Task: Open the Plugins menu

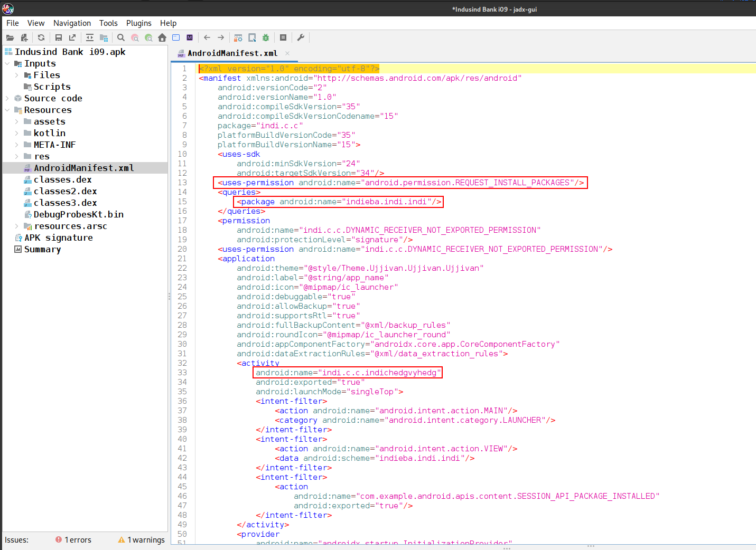Action: tap(139, 23)
